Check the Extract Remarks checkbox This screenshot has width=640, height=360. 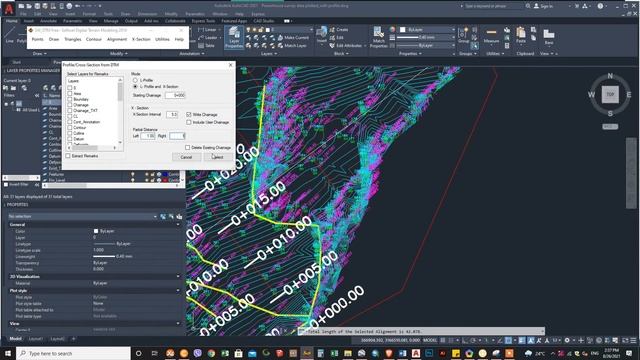pyautogui.click(x=68, y=156)
